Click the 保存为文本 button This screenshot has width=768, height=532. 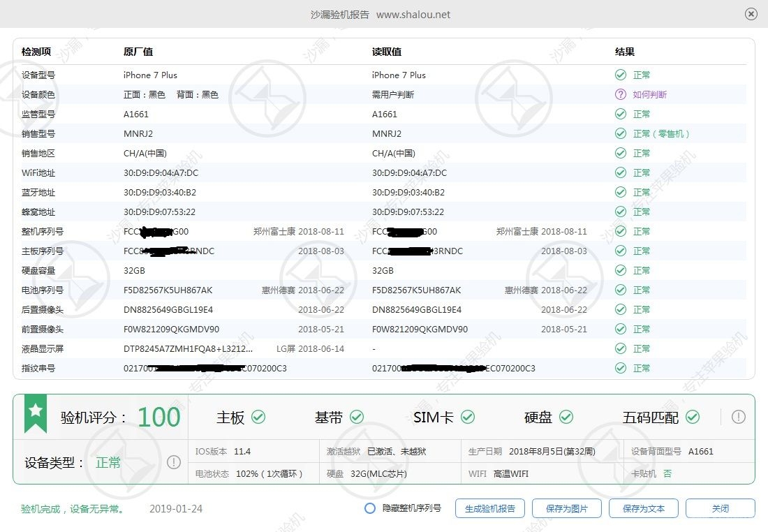tap(644, 508)
